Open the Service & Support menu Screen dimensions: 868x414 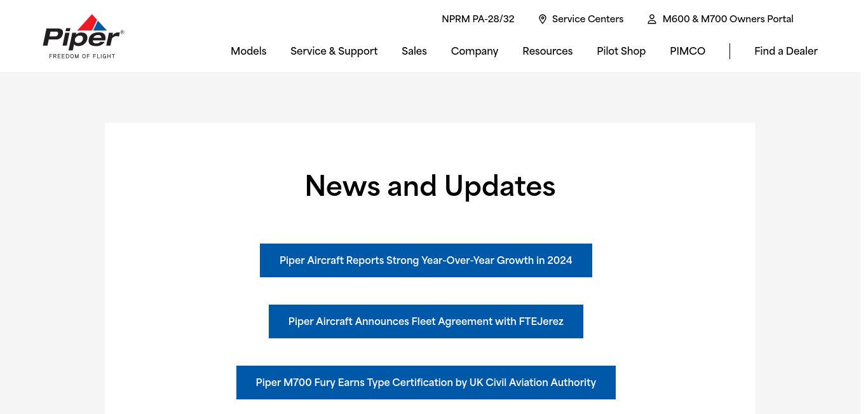tap(334, 51)
